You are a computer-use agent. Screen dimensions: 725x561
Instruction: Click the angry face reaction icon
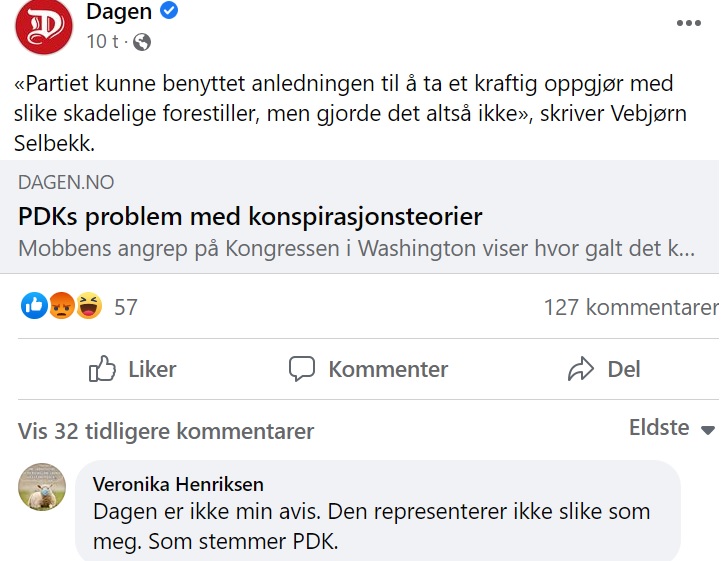point(61,306)
